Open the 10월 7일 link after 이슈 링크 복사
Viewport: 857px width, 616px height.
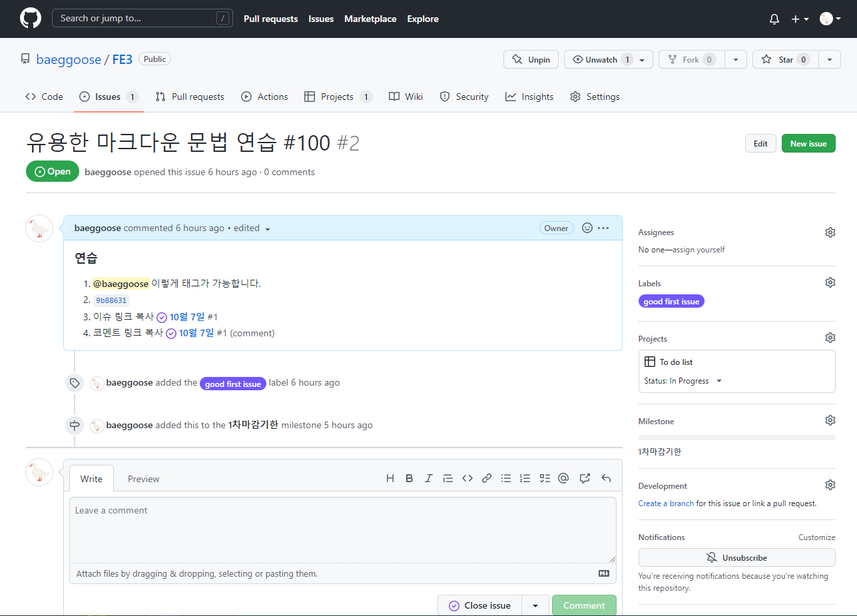pyautogui.click(x=186, y=317)
